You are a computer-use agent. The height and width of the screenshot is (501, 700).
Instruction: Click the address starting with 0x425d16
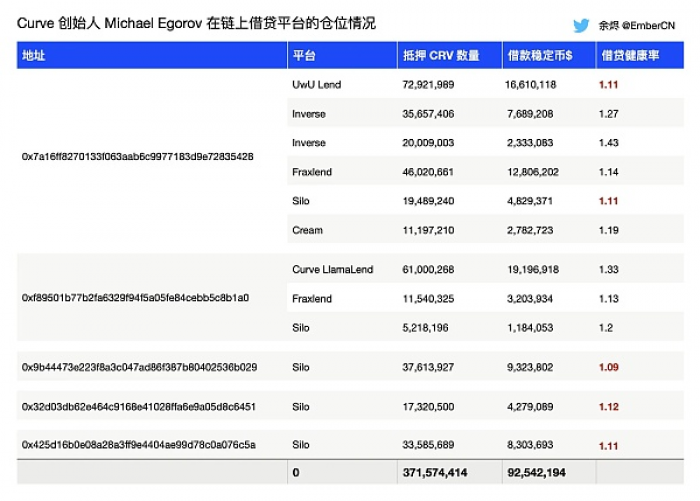138,445
